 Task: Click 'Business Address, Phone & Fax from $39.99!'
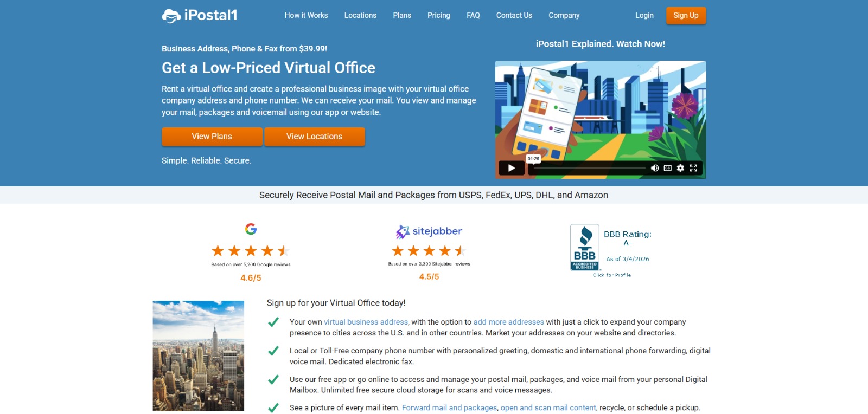(244, 49)
